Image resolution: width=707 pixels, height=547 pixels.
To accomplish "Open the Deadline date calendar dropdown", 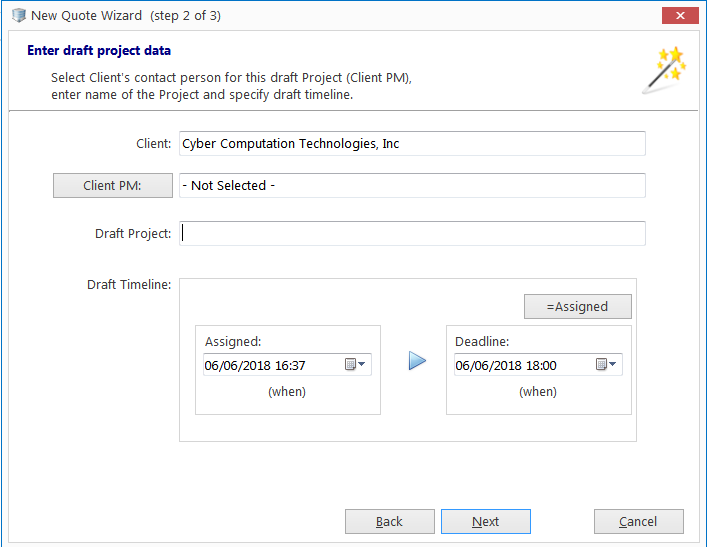I will point(612,364).
